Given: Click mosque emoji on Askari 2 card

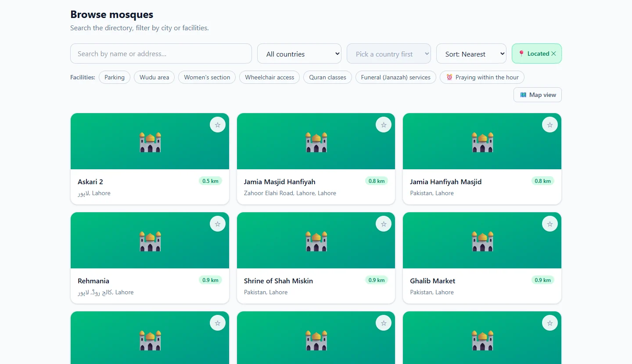Looking at the screenshot, I should click(150, 142).
